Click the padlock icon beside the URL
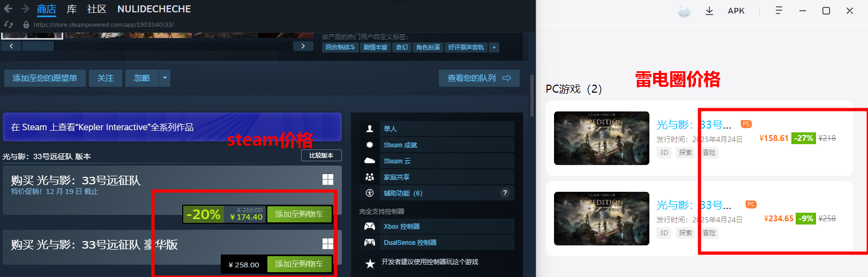Image resolution: width=868 pixels, height=277 pixels. pyautogui.click(x=26, y=25)
